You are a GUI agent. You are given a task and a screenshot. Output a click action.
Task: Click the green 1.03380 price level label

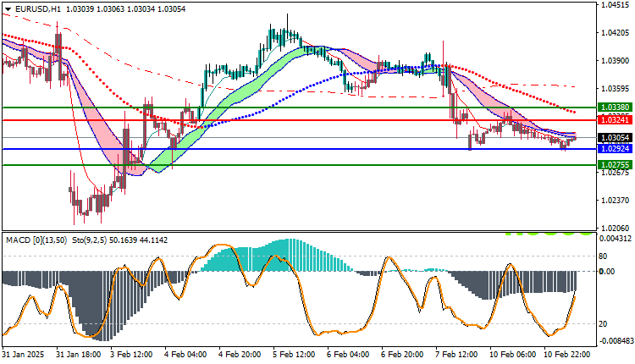[x=615, y=108]
